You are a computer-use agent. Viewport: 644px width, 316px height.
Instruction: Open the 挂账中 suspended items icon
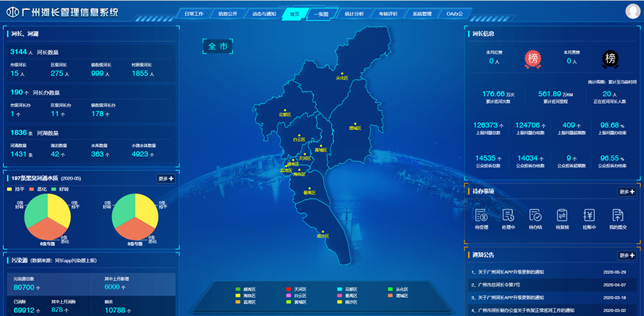coord(589,216)
